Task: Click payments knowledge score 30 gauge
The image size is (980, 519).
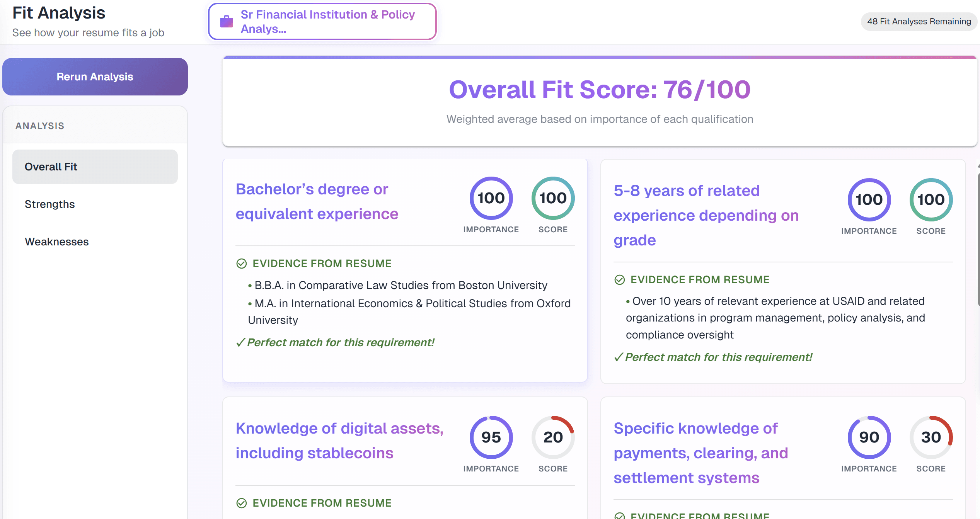Action: 931,437
